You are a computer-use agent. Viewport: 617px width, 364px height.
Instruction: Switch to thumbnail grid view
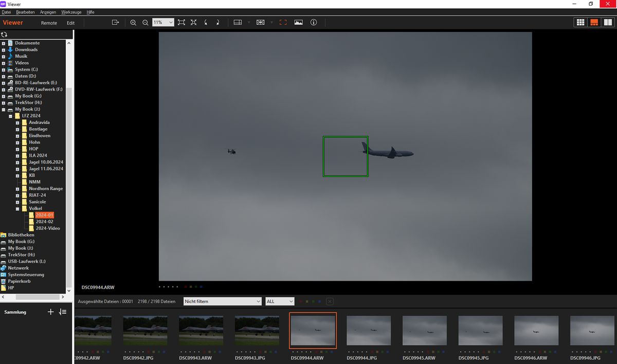(580, 23)
